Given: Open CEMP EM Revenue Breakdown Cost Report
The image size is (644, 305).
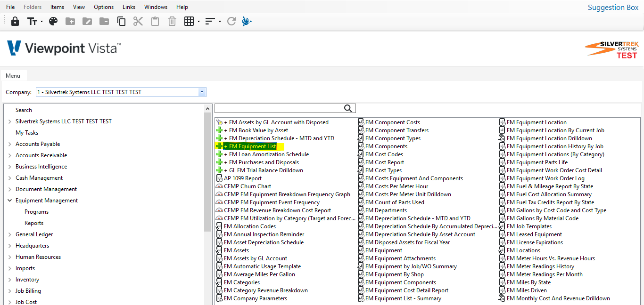Looking at the screenshot, I should (278, 210).
